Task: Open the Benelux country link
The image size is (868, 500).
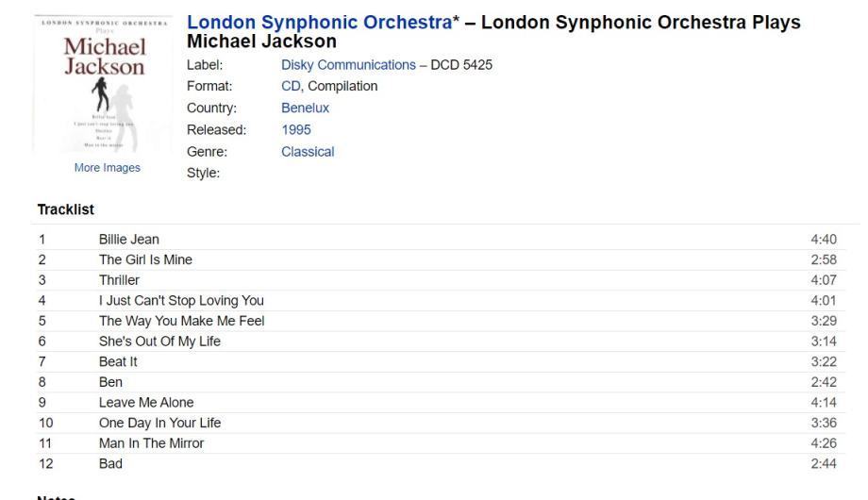Action: pos(305,108)
